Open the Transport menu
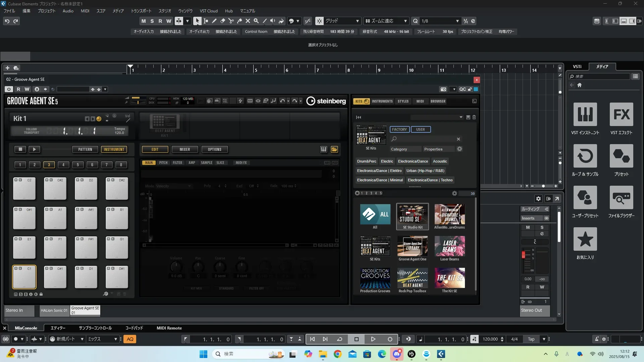The image size is (644, 362). pyautogui.click(x=141, y=11)
